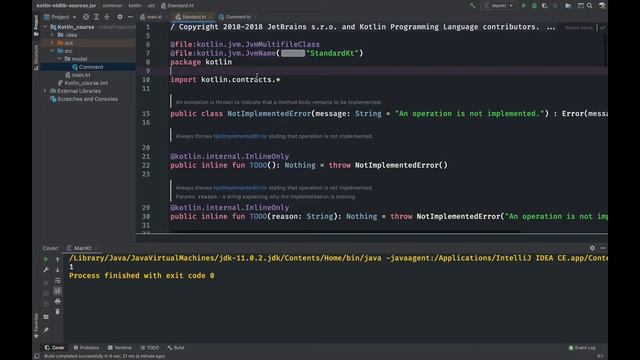640x360 pixels.
Task: Switch to the Standard.kt editor tab
Action: pyautogui.click(x=193, y=17)
